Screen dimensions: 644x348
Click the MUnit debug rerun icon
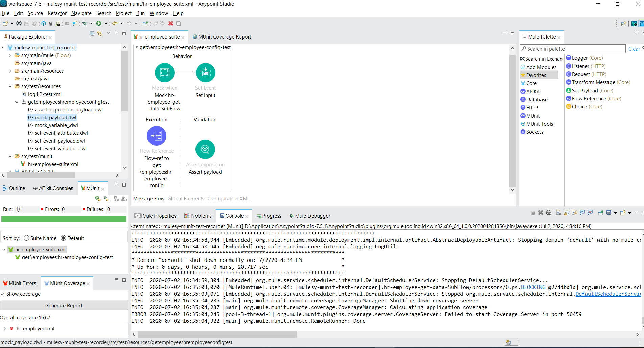106,199
